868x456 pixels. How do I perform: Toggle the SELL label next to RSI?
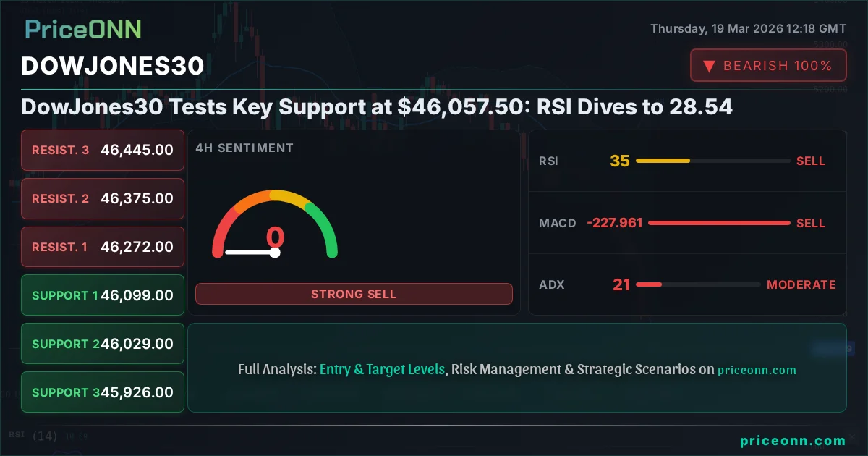point(811,161)
